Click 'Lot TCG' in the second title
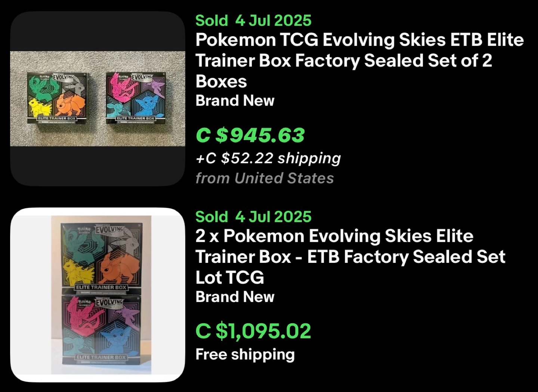The height and width of the screenshot is (392, 538). tap(230, 278)
